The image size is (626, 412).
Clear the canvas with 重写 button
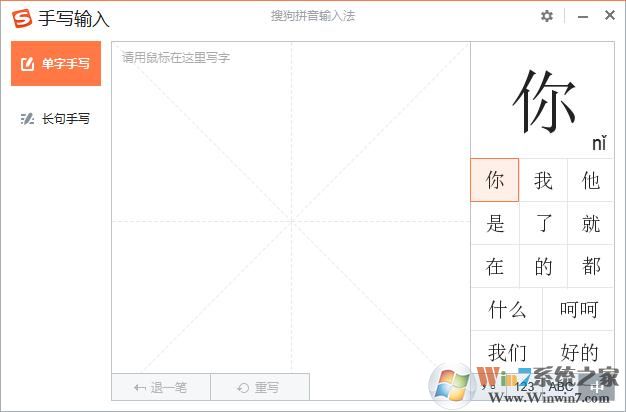click(260, 387)
